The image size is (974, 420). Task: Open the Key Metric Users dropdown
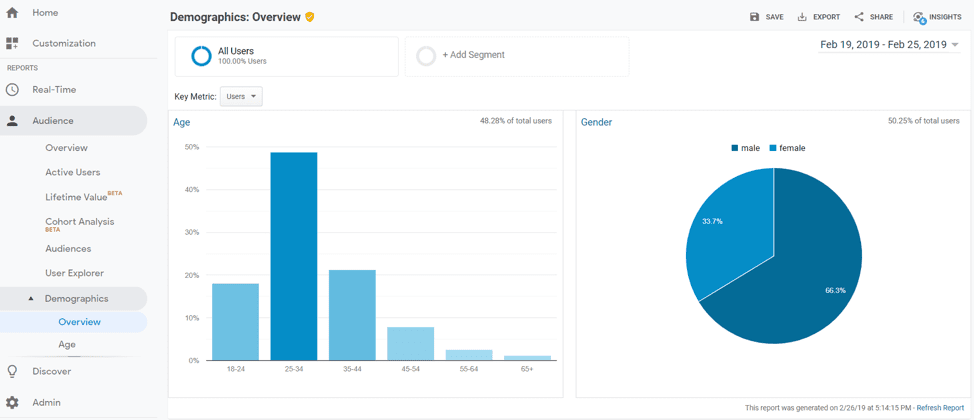pos(241,97)
